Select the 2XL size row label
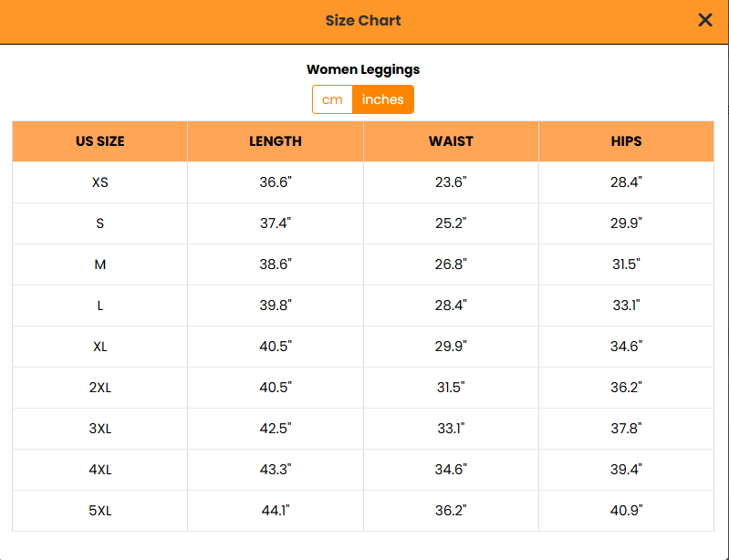This screenshot has height=560, width=729. pyautogui.click(x=100, y=388)
